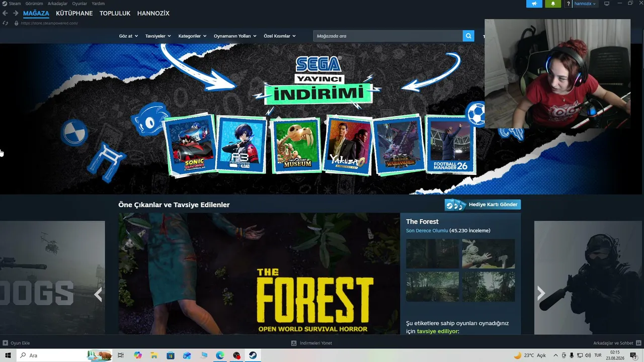The image size is (644, 362).
Task: Reload the store page
Action: [5, 23]
